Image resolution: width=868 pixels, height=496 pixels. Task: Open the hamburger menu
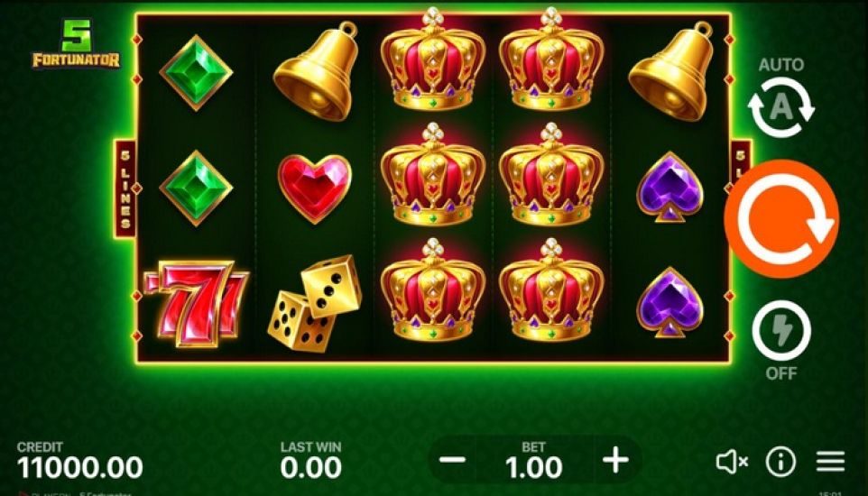[830, 462]
